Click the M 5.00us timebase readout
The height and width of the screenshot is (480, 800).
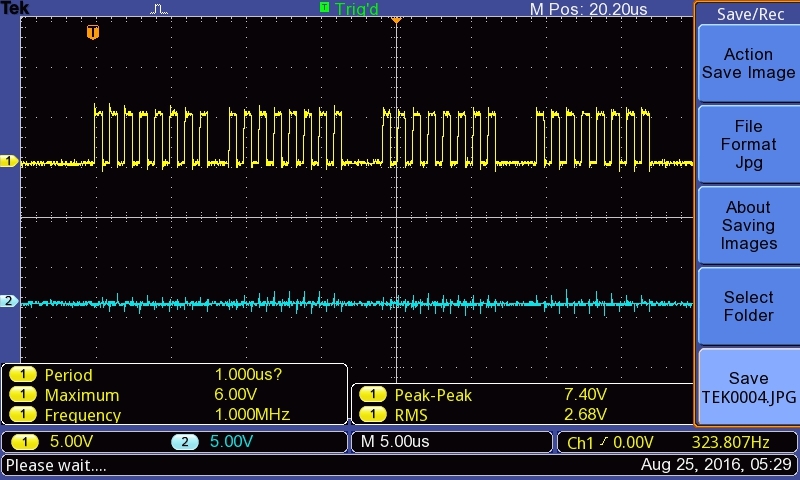[395, 441]
